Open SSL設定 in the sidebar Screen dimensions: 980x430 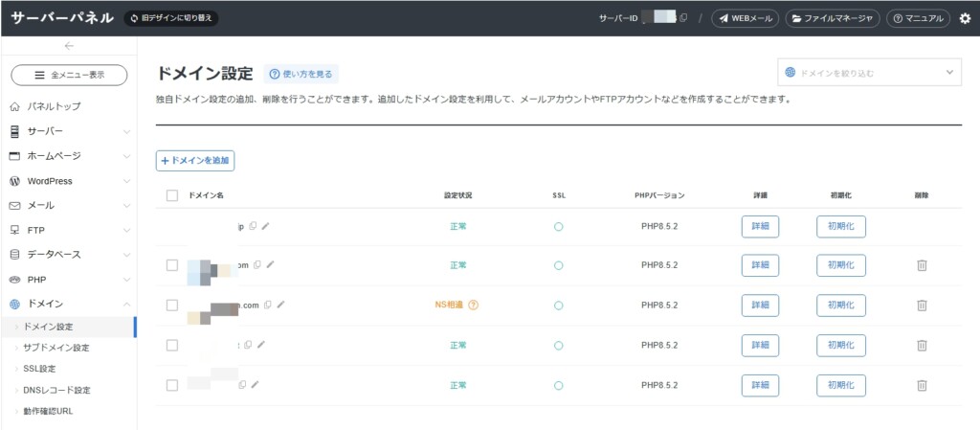tap(39, 369)
